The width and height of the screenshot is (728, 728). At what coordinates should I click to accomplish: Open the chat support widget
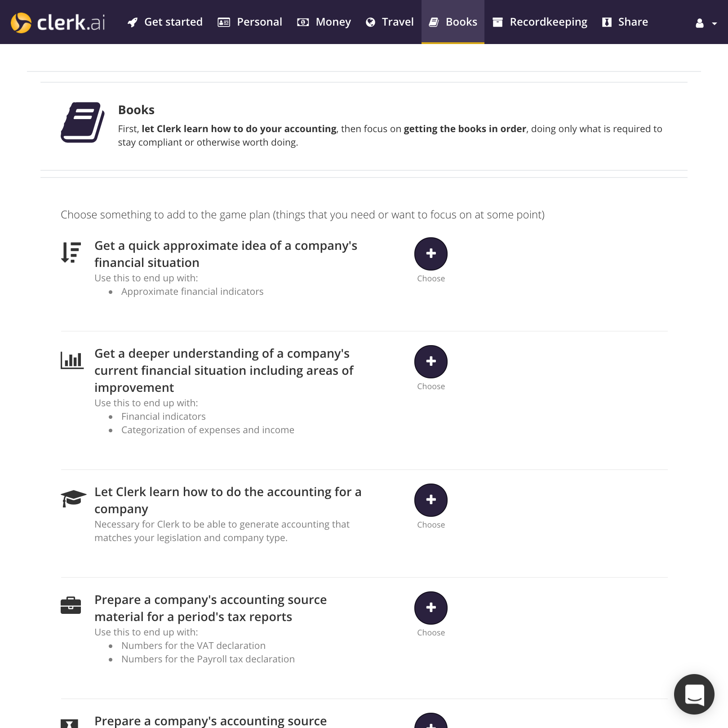[694, 694]
